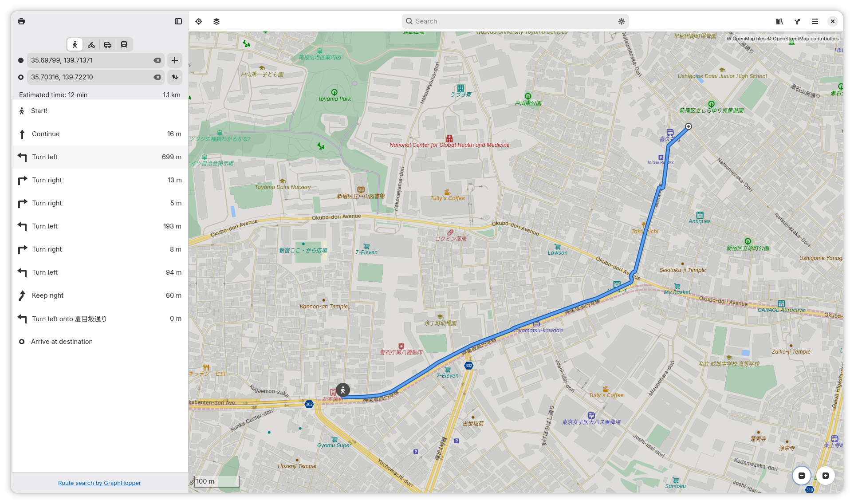Screen dimensions: 854x504
Task: Add a new route waypoint
Action: click(x=175, y=60)
